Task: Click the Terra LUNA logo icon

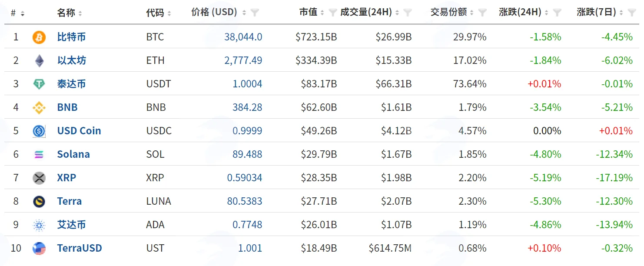Action: pos(39,202)
